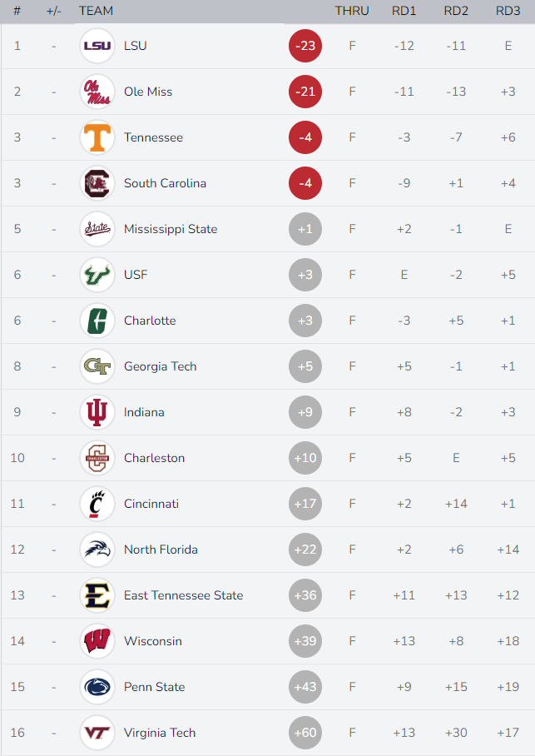Sort by the RD2 column header
Screen dimensions: 535x756
(456, 11)
